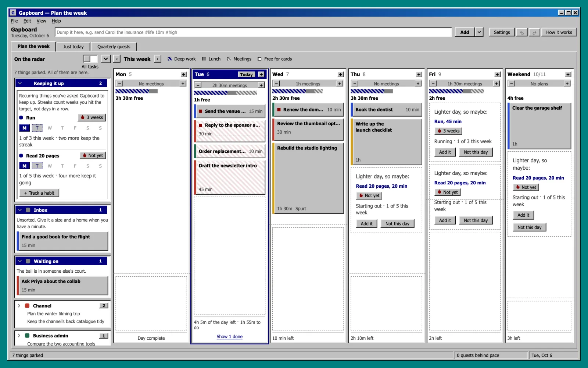Add a card to Wed 7 header

pyautogui.click(x=340, y=74)
